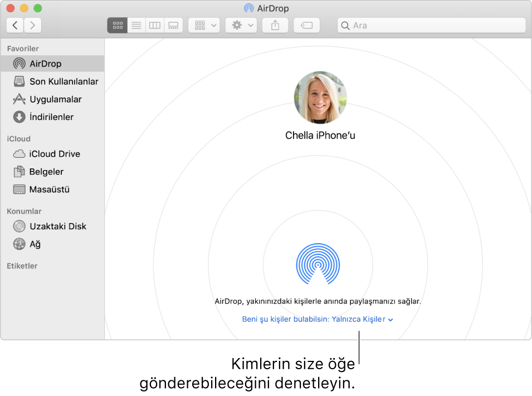Select the AirDrop icon in sidebar
532x396 pixels.
pos(19,64)
